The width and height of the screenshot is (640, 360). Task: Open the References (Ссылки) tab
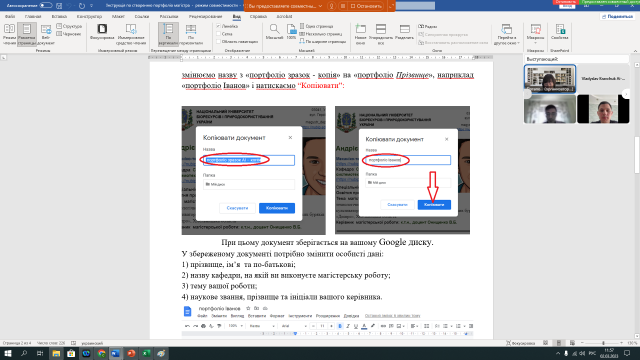point(142,16)
